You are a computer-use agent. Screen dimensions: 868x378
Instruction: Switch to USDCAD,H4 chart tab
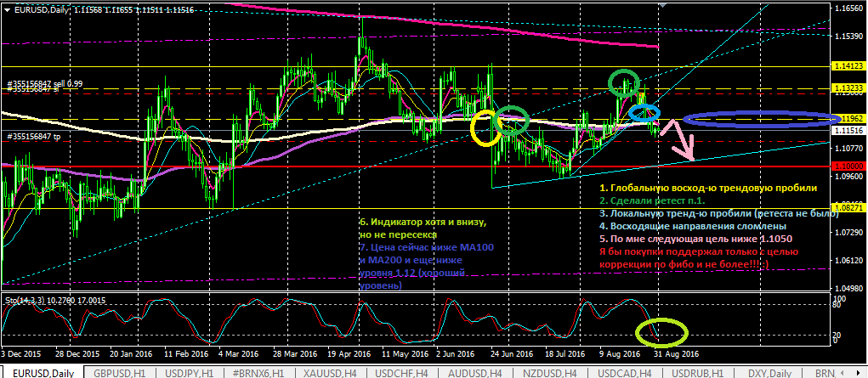[622, 372]
